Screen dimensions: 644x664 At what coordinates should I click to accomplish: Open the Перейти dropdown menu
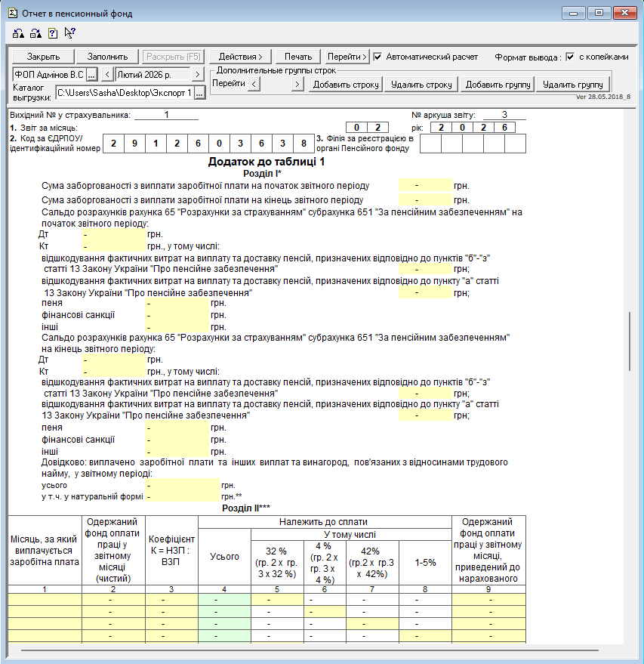[x=347, y=57]
